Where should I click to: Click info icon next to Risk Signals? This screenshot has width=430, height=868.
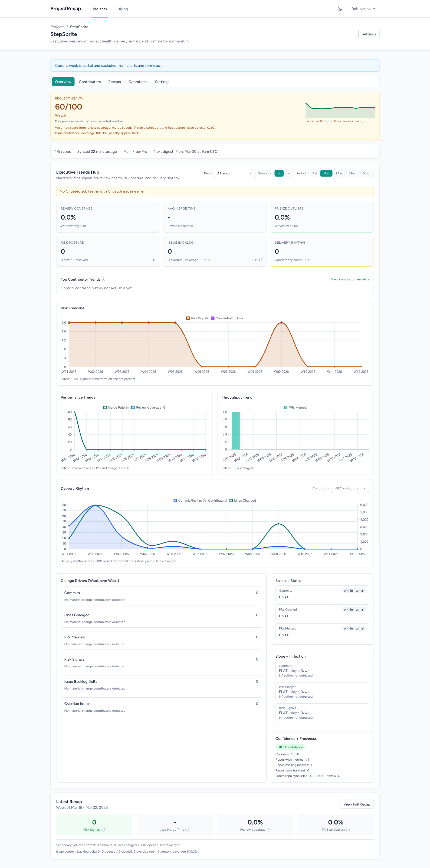[104, 830]
